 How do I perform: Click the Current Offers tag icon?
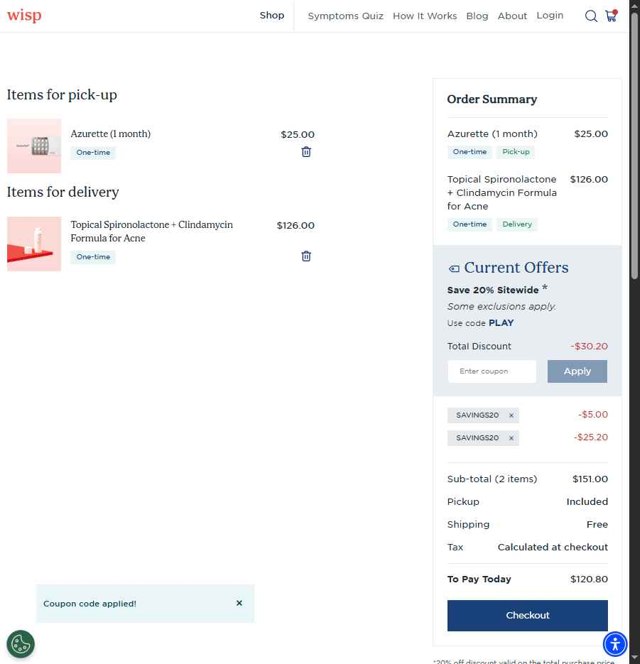(454, 268)
